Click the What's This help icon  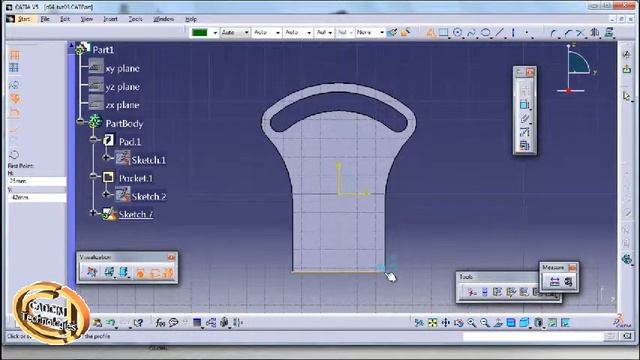pyautogui.click(x=138, y=323)
